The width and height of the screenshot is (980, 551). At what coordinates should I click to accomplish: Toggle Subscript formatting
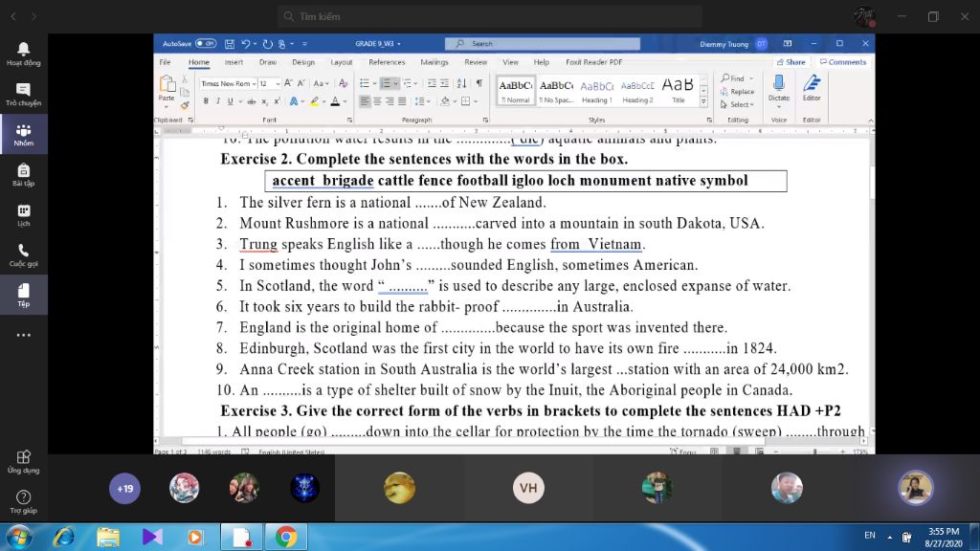coord(264,101)
